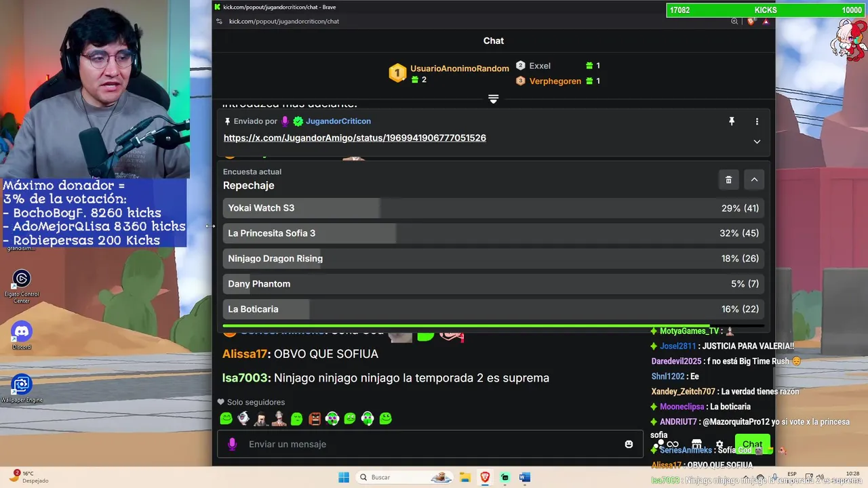Collapse the gift leaderboard using center handle

tap(494, 99)
